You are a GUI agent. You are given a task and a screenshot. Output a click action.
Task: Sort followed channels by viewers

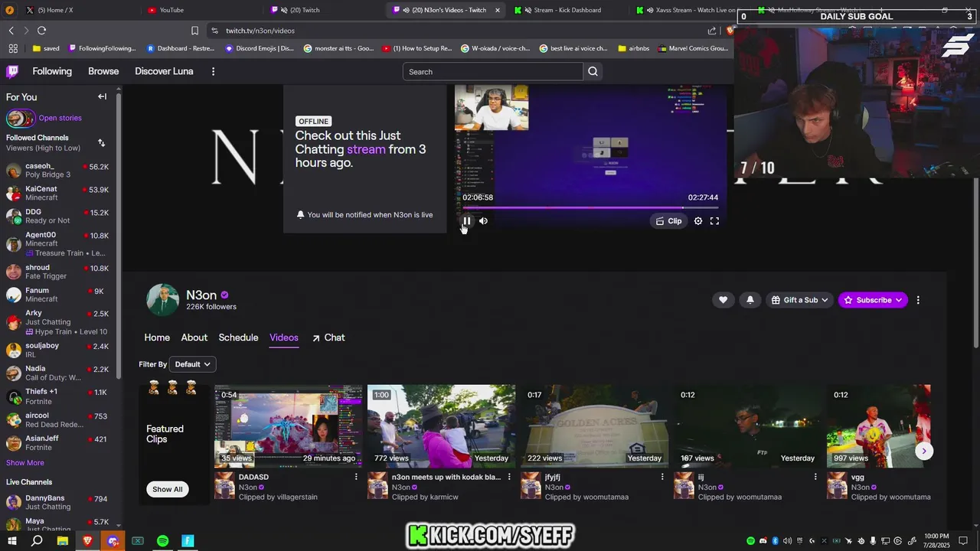101,143
